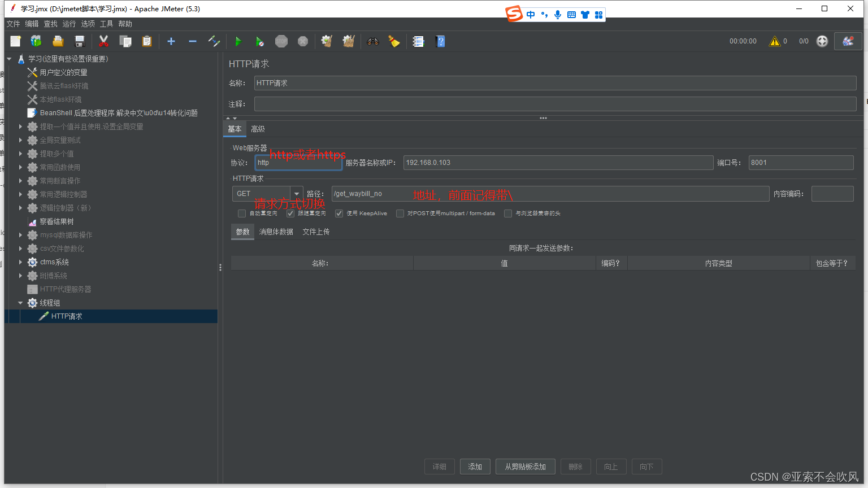Start the test with green play icon
This screenshot has width=868, height=488.
click(x=238, y=41)
